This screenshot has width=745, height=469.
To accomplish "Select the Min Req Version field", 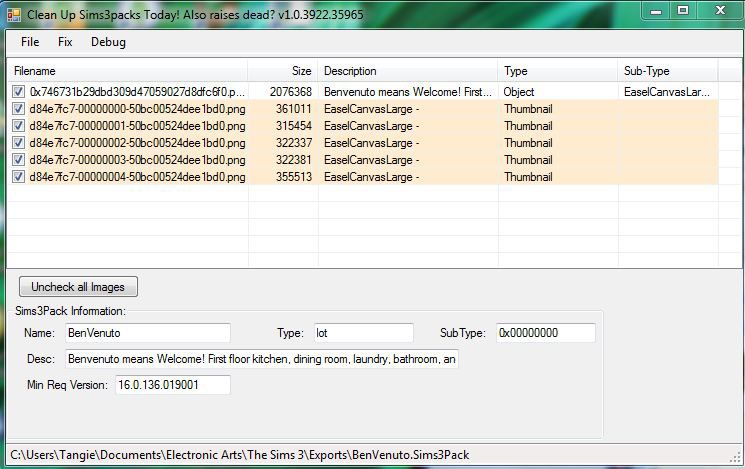I will pyautogui.click(x=172, y=385).
